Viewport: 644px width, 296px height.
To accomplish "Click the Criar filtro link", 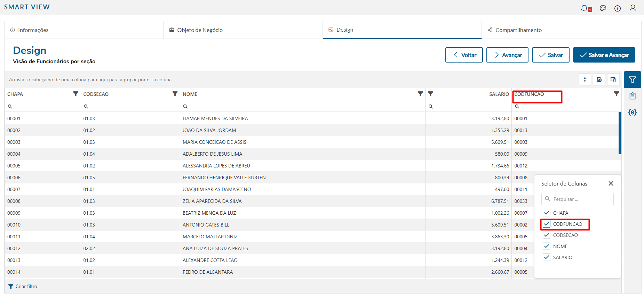I will (x=26, y=286).
